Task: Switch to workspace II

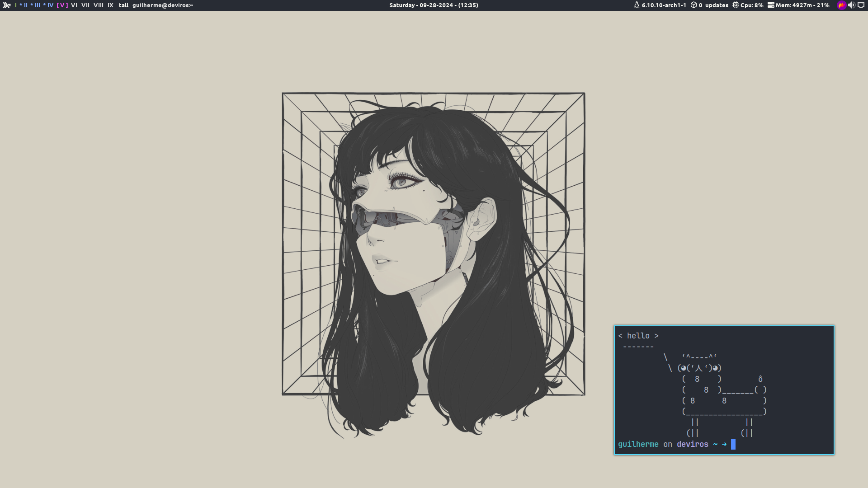Action: point(25,5)
